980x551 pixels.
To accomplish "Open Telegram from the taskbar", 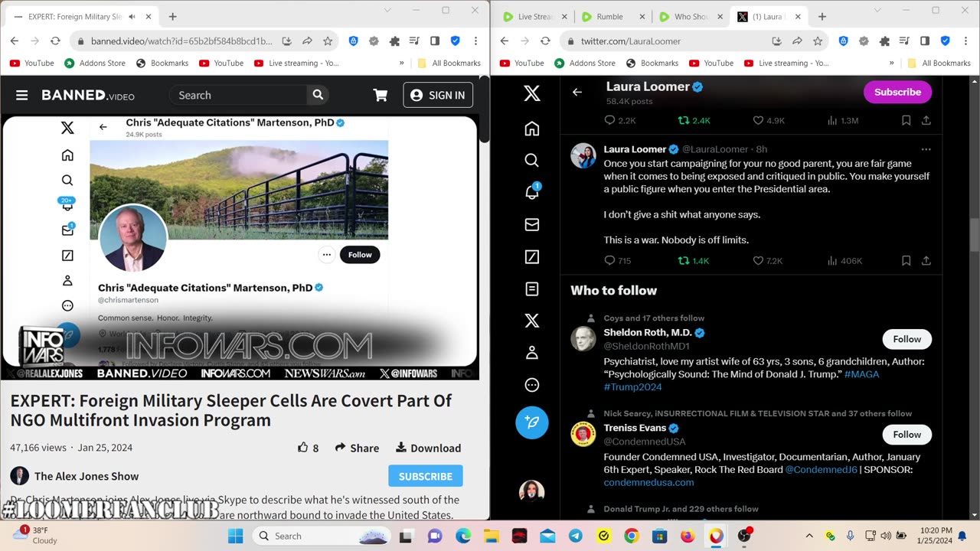I will point(575,536).
